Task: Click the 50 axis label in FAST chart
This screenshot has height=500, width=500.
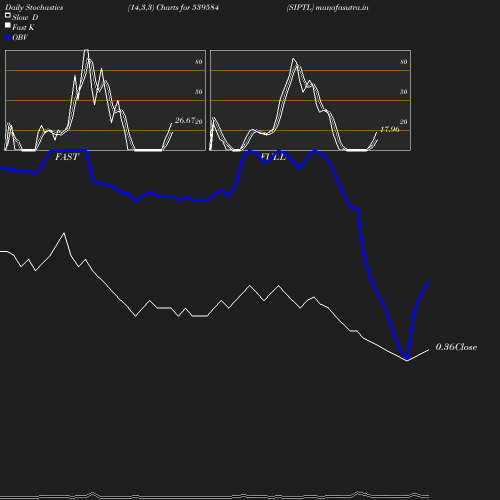Action: (x=199, y=92)
